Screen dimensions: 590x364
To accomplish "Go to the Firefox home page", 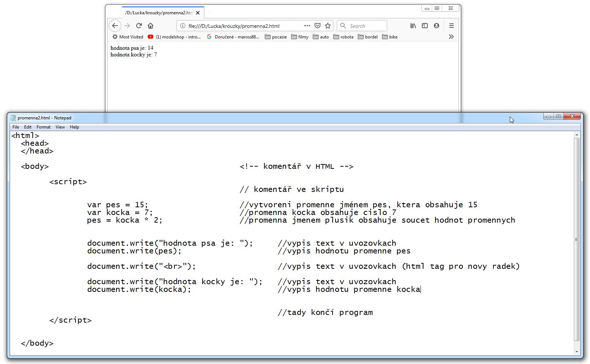I will point(151,26).
